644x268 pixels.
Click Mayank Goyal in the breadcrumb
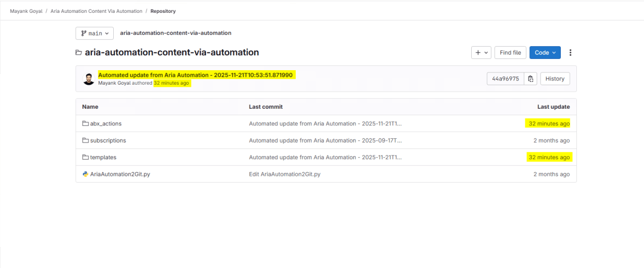[26, 11]
